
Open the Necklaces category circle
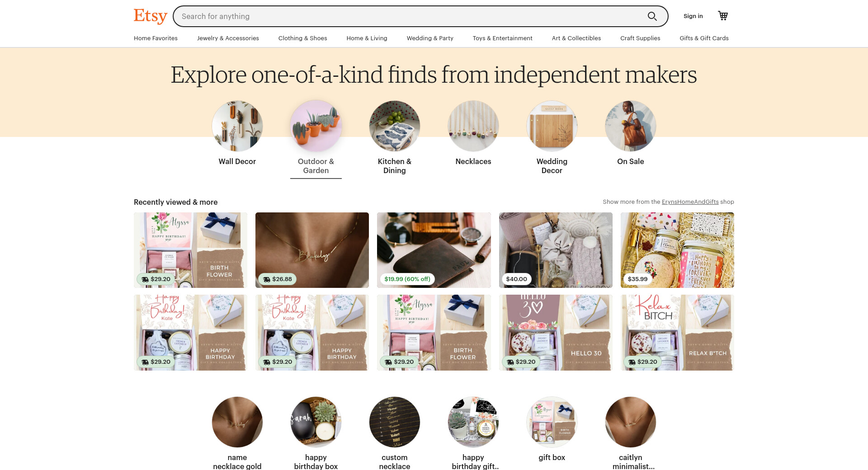tap(473, 126)
